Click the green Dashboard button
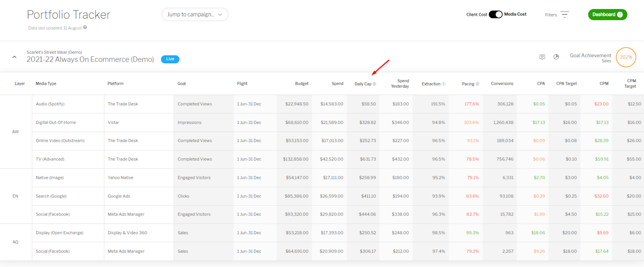 [x=604, y=15]
